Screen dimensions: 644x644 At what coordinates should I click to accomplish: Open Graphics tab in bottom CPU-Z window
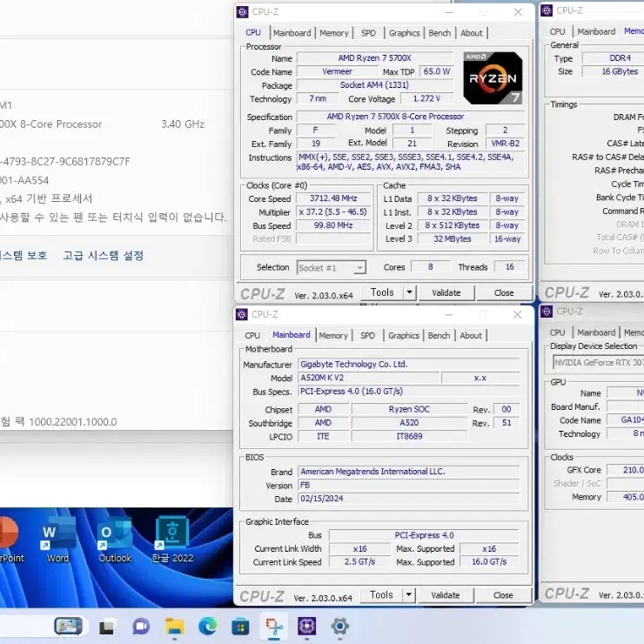click(403, 336)
